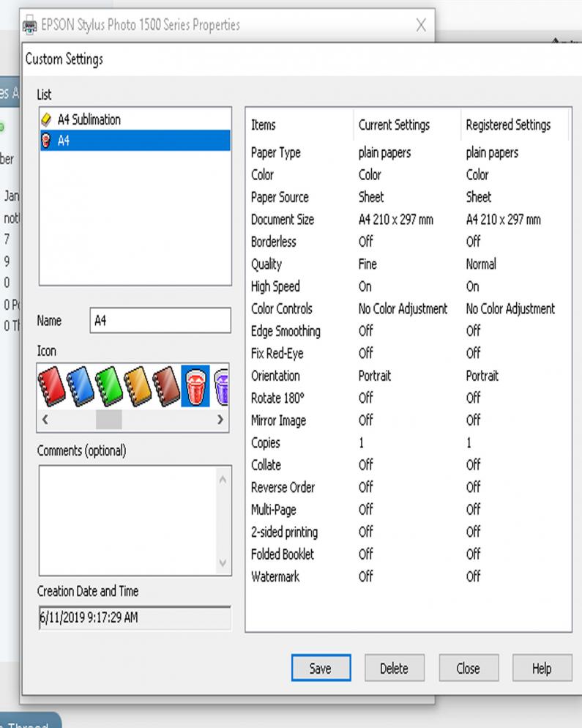The height and width of the screenshot is (728, 582).
Task: Click the Quality registered value Normal
Action: pos(481,264)
